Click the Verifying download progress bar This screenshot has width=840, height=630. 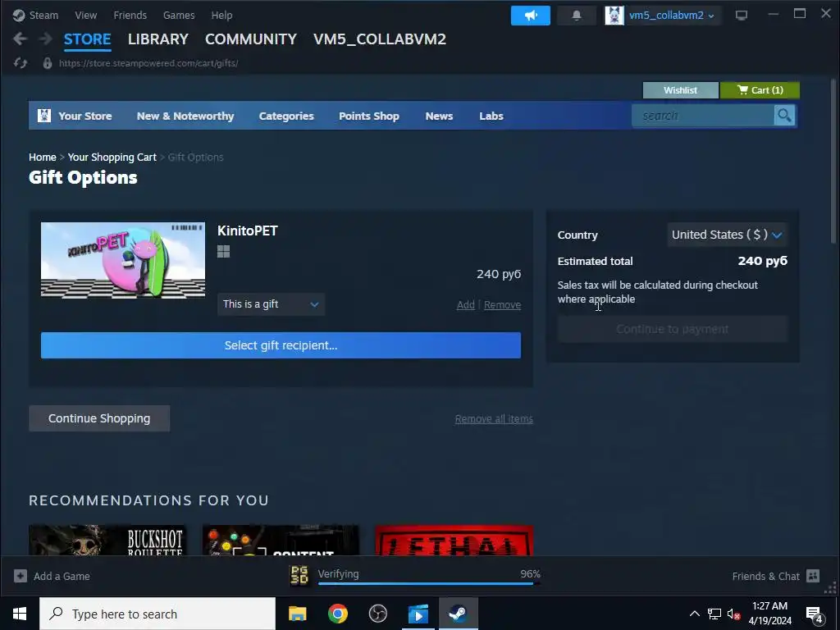click(x=429, y=583)
